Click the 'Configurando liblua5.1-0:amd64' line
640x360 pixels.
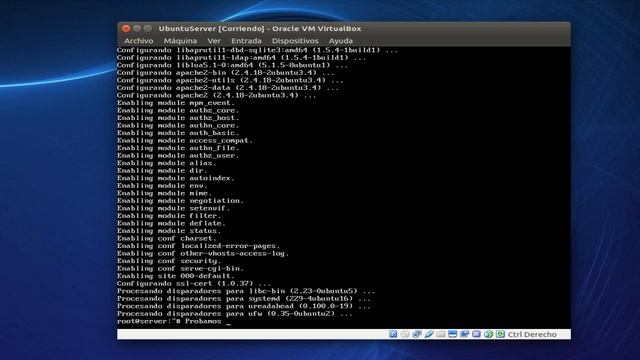(x=233, y=65)
